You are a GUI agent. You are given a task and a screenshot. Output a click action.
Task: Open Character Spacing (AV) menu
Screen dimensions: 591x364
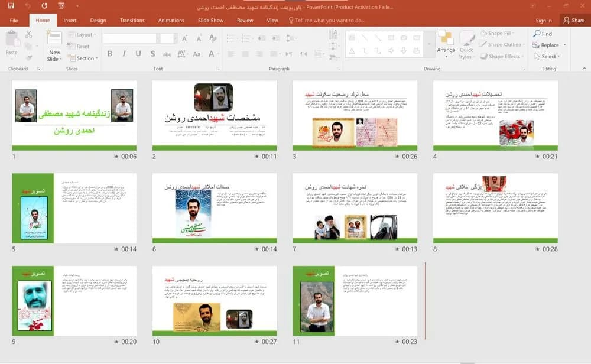[x=181, y=54]
